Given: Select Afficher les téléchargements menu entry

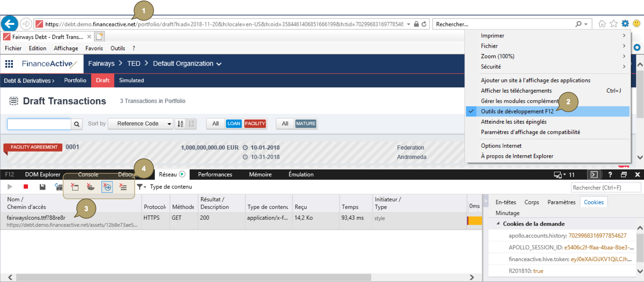Looking at the screenshot, I should pyautogui.click(x=548, y=91).
